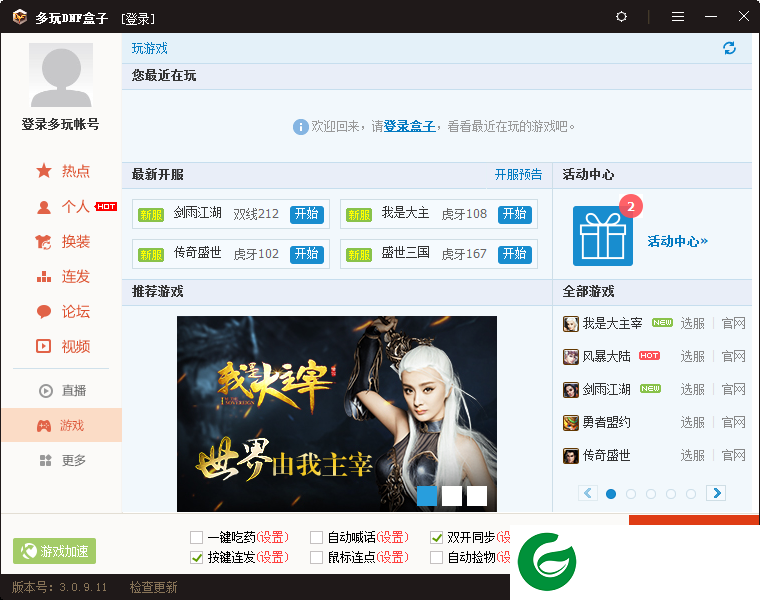Click the notification badge showing 2

(x=631, y=206)
